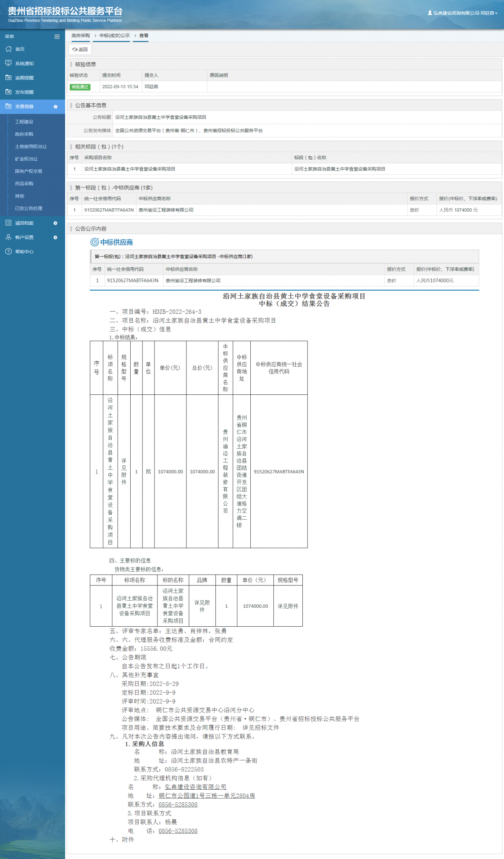
Task: Open 帮助中心 in the sidebar
Action: (32, 252)
